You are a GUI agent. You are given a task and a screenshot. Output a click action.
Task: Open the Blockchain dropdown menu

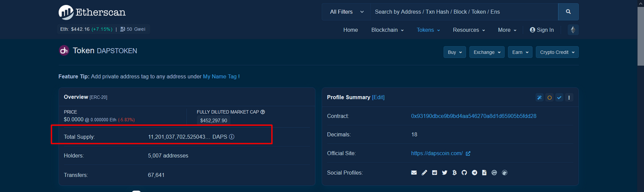[387, 30]
